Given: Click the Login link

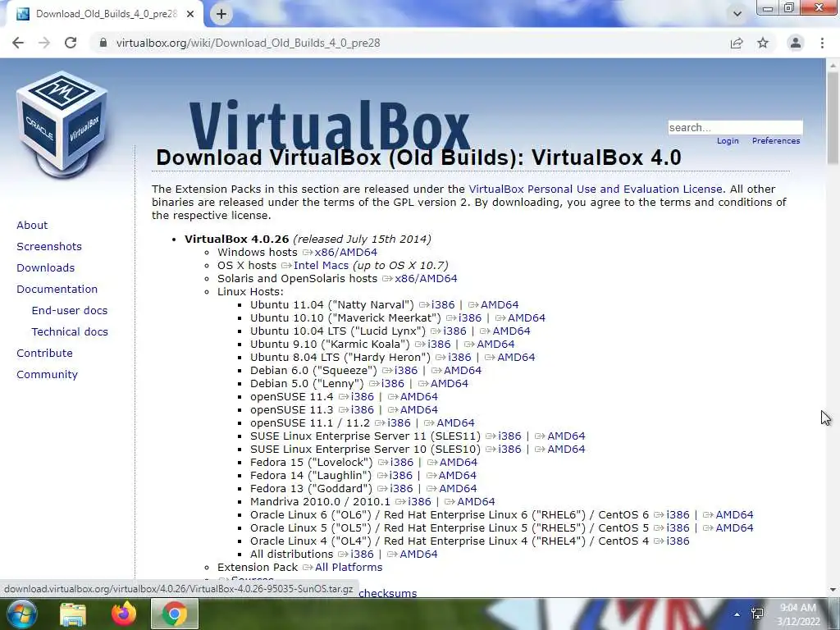Looking at the screenshot, I should coord(728,141).
